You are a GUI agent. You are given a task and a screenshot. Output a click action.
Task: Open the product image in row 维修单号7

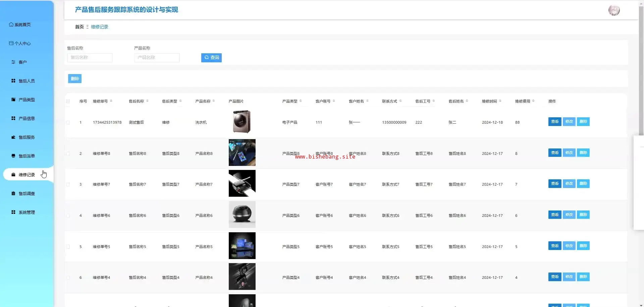[x=242, y=183]
